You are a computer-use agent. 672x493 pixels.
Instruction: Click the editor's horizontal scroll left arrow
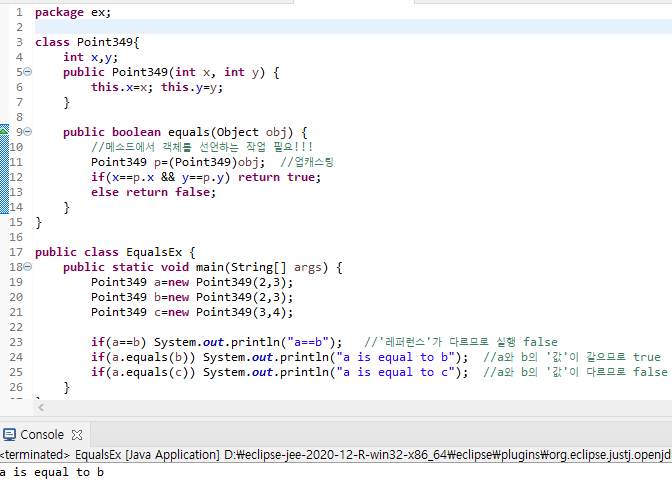[41, 408]
